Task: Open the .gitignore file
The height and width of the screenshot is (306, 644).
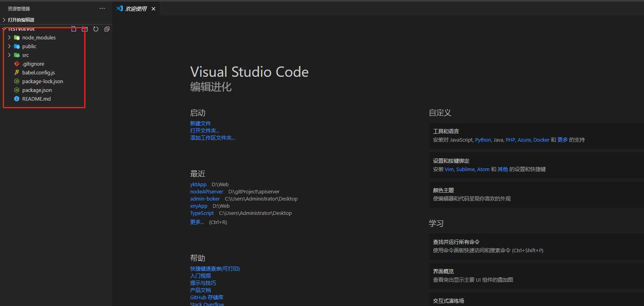Action: tap(33, 64)
